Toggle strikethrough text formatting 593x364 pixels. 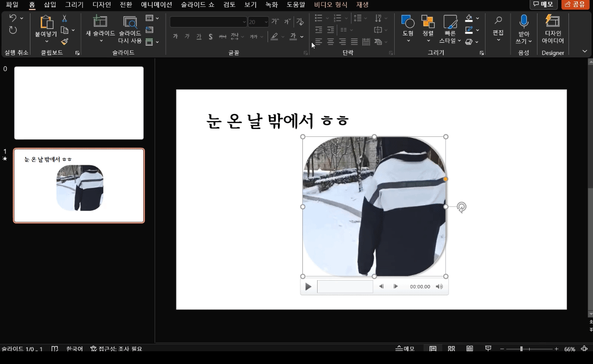point(222,37)
